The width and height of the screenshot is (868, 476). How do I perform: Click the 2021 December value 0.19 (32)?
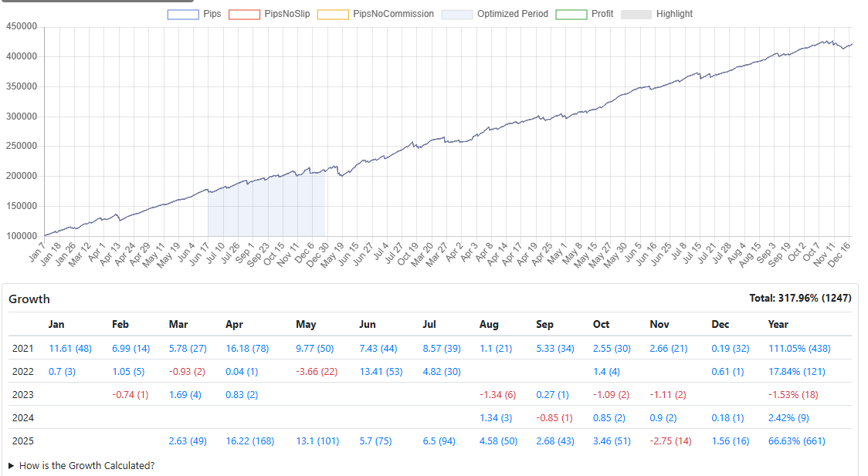pos(731,348)
